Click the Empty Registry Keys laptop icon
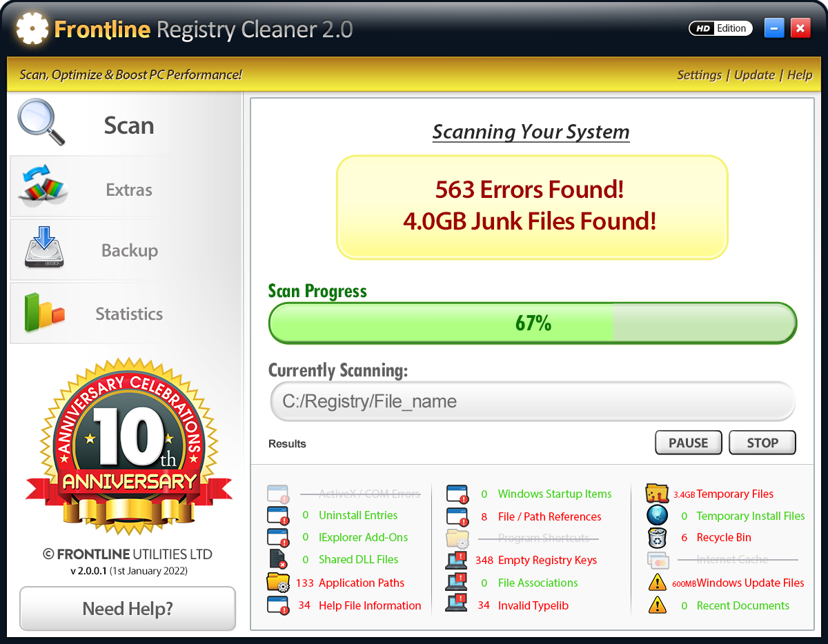 coord(457,560)
